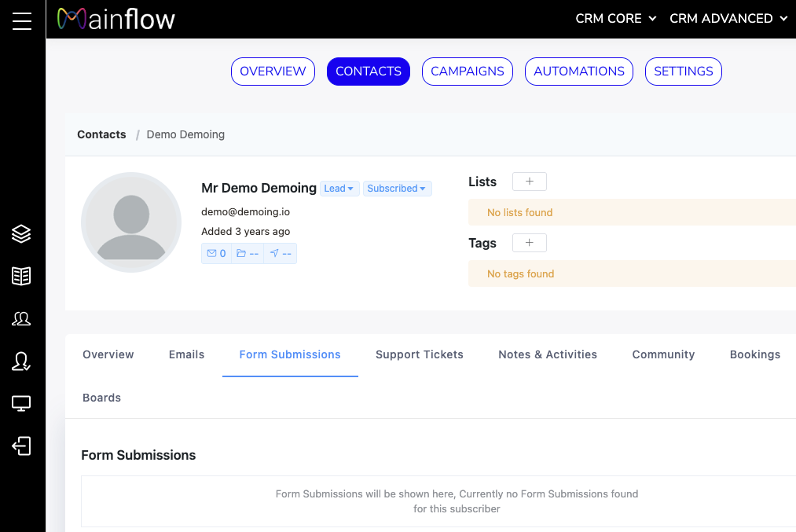Open the Notes & Activities tab
796x532 pixels.
(548, 354)
